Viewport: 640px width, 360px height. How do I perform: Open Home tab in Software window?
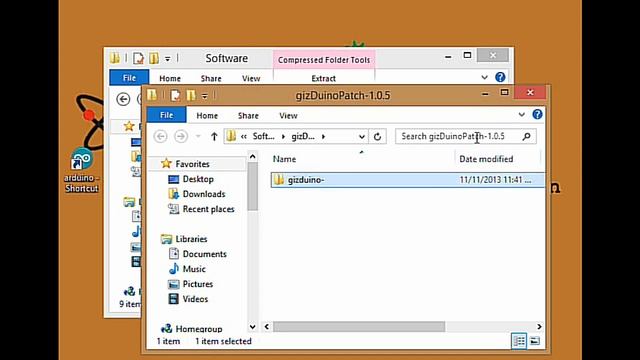click(x=170, y=78)
